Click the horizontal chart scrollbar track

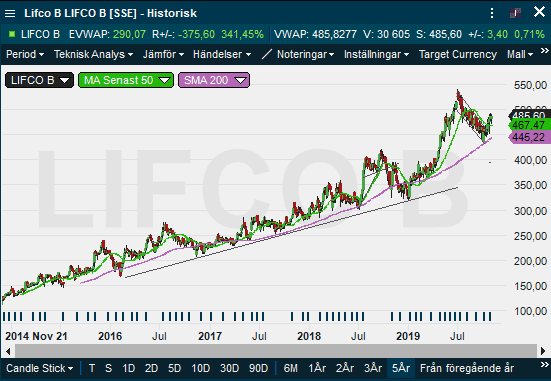click(276, 351)
